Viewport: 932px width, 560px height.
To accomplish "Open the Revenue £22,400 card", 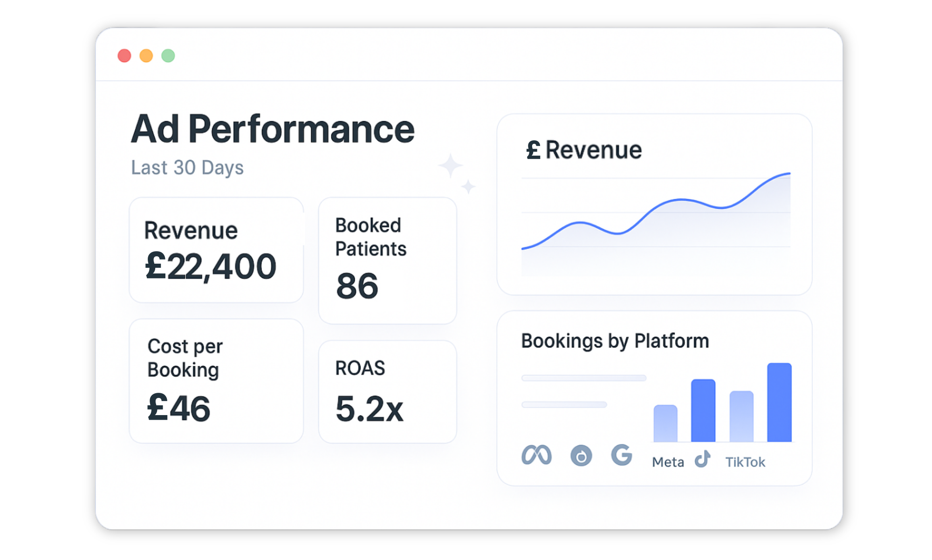I will click(x=216, y=250).
